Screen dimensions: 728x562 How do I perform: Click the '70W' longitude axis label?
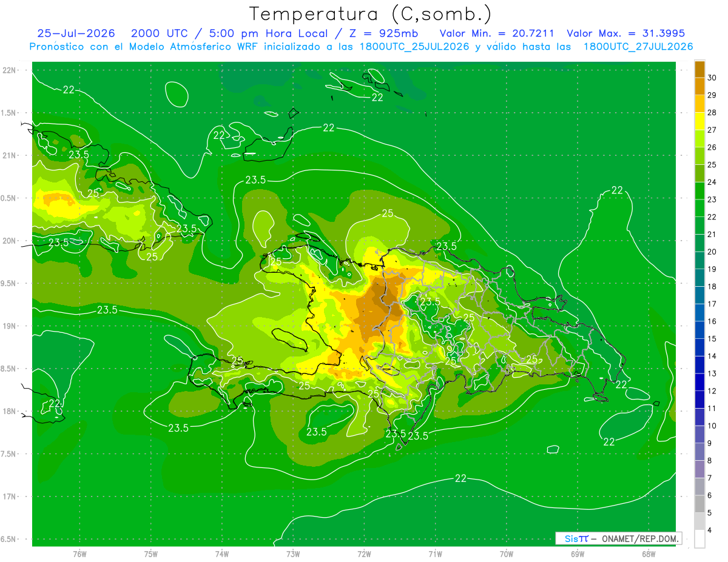(x=507, y=554)
